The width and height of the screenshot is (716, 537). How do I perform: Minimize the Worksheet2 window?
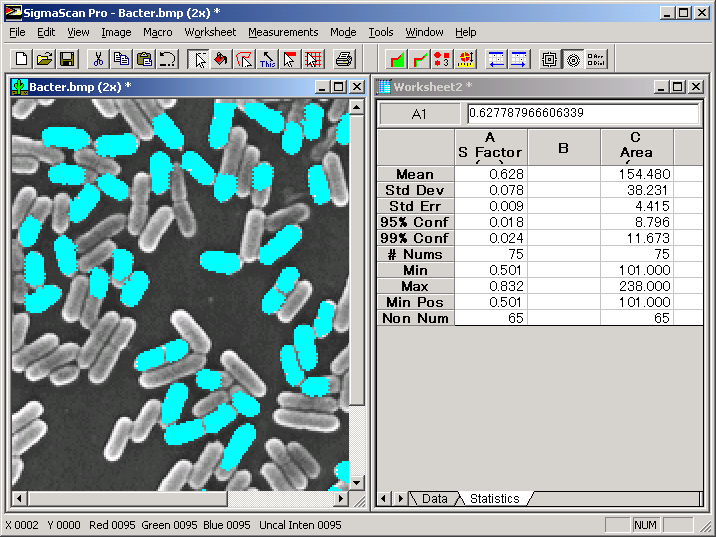661,87
